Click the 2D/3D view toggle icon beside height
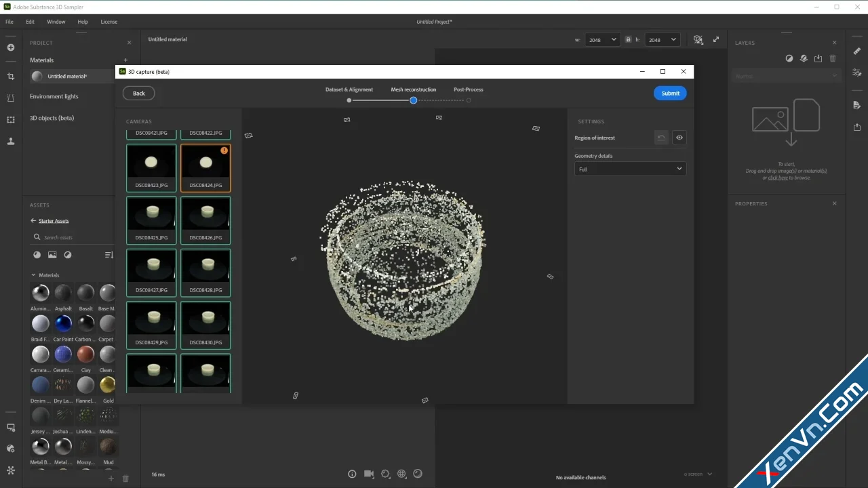868x488 pixels. pyautogui.click(x=698, y=40)
